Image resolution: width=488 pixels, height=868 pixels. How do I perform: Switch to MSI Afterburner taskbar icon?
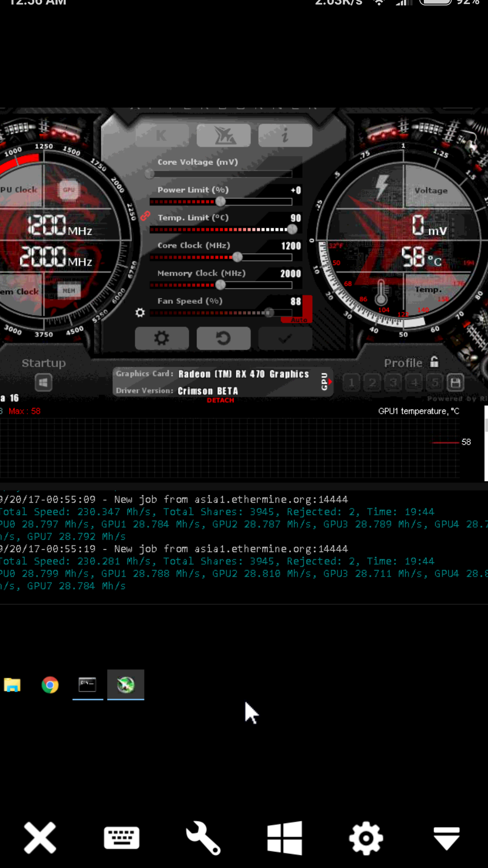click(126, 684)
